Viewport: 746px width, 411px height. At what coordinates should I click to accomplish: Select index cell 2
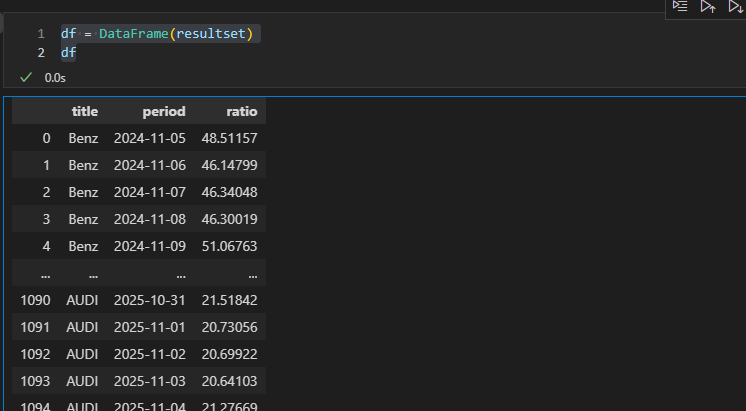tap(46, 192)
